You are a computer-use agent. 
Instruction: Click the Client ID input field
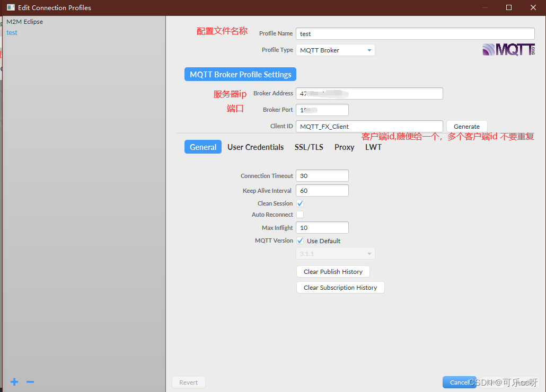coord(369,127)
